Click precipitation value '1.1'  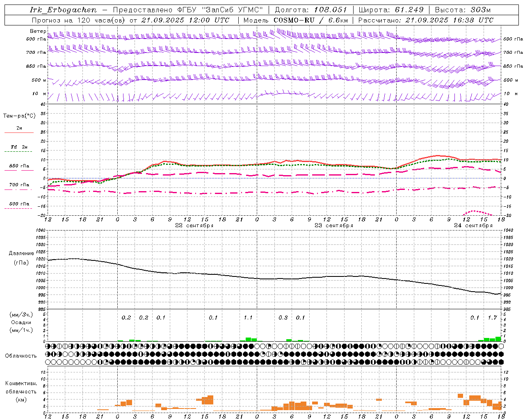point(248,318)
